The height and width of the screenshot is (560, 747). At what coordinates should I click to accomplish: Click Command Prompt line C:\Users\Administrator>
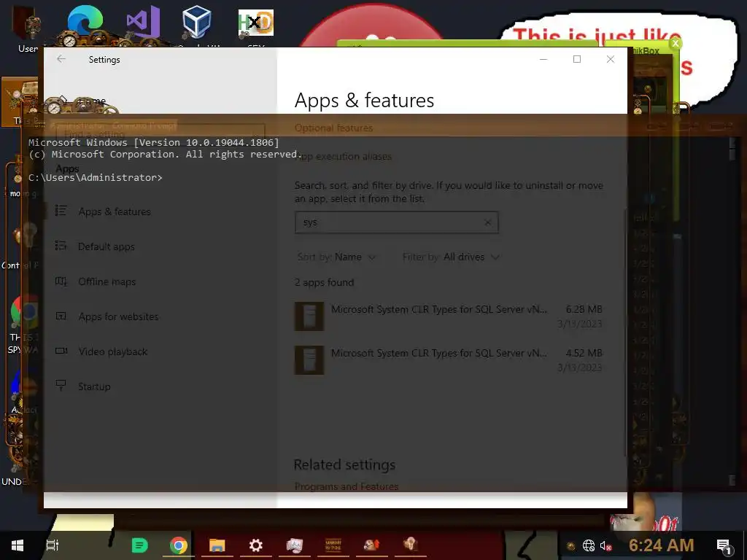tap(96, 178)
